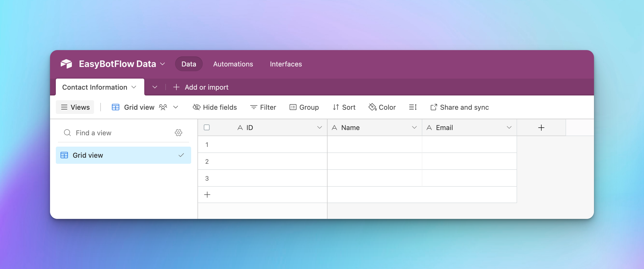Select row number 1
This screenshot has height=269, width=644.
click(x=207, y=145)
